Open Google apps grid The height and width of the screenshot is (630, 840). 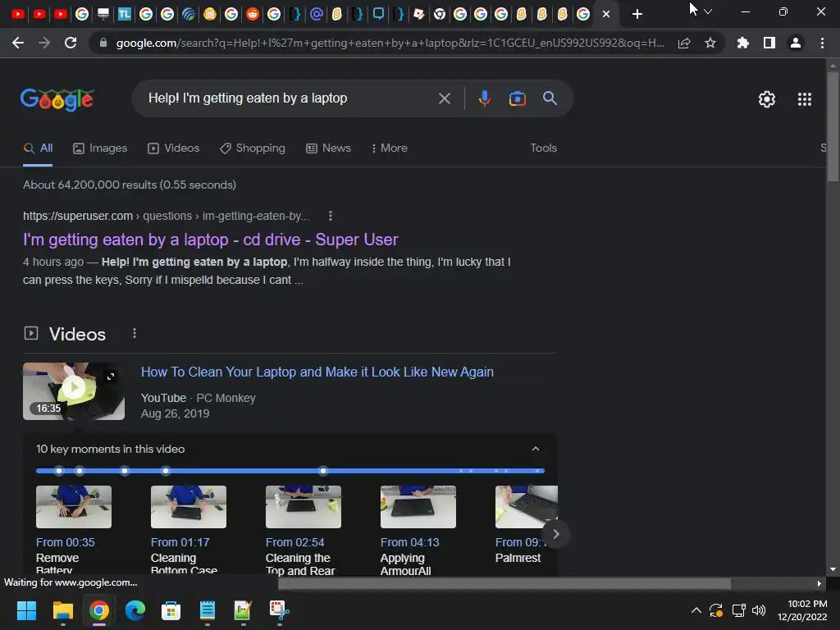[804, 99]
